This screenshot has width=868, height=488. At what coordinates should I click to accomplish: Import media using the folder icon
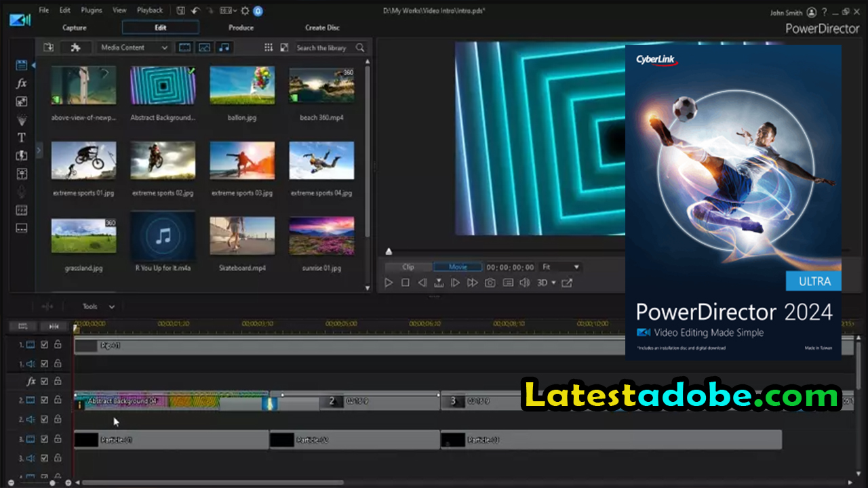48,47
